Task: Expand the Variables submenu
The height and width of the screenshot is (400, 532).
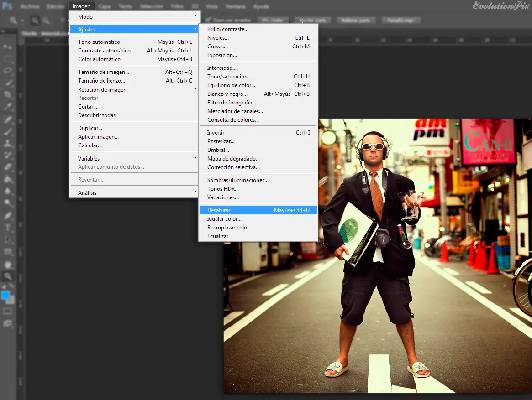Action: click(134, 158)
